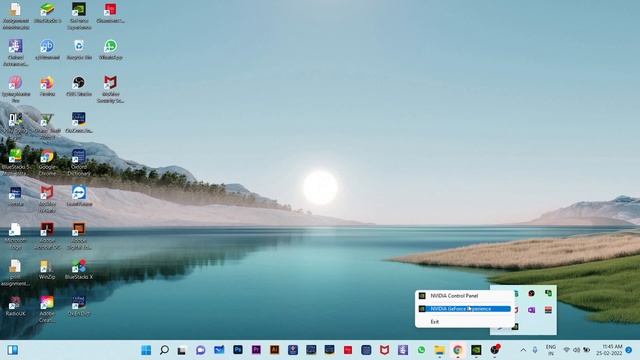Open Task View on the taskbar
Screen dimensions: 640x360
click(x=182, y=350)
